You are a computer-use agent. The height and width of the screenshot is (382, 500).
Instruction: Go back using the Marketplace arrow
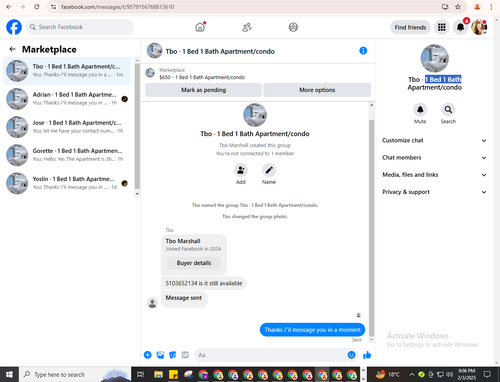[x=12, y=49]
